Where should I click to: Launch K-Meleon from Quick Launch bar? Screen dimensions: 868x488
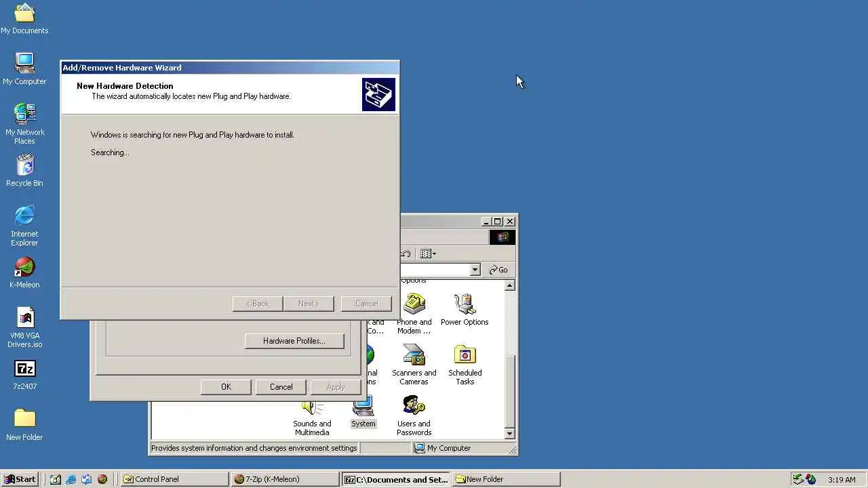102,479
